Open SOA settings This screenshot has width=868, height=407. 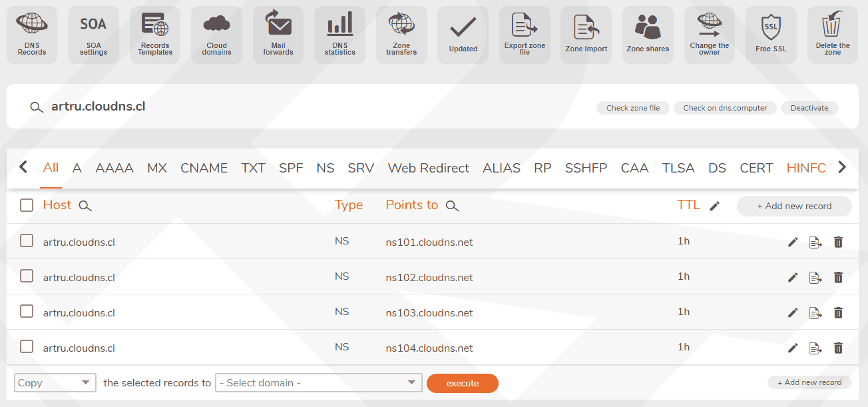tap(93, 35)
